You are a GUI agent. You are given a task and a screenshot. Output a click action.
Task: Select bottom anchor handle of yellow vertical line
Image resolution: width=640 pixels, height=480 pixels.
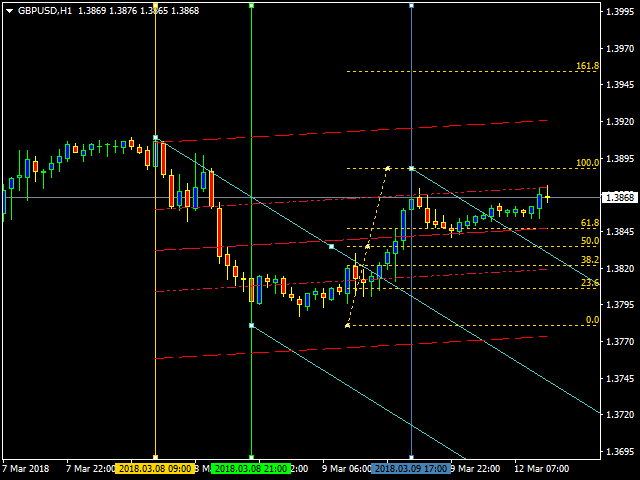155,458
